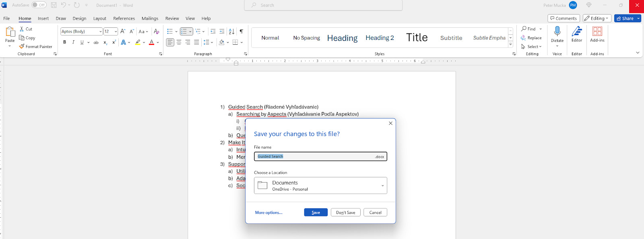Click the Save button in the dialog
Viewport: 644px width, 239px height.
[316, 212]
